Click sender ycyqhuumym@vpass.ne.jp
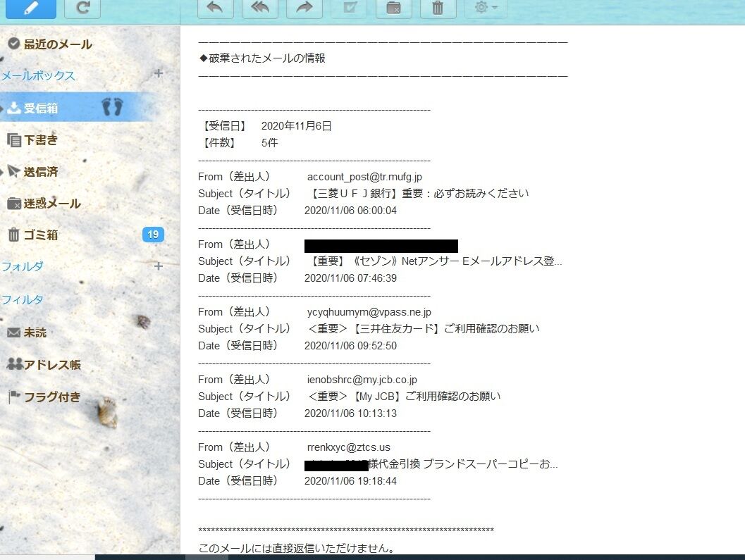This screenshot has height=560, width=745. (x=369, y=312)
